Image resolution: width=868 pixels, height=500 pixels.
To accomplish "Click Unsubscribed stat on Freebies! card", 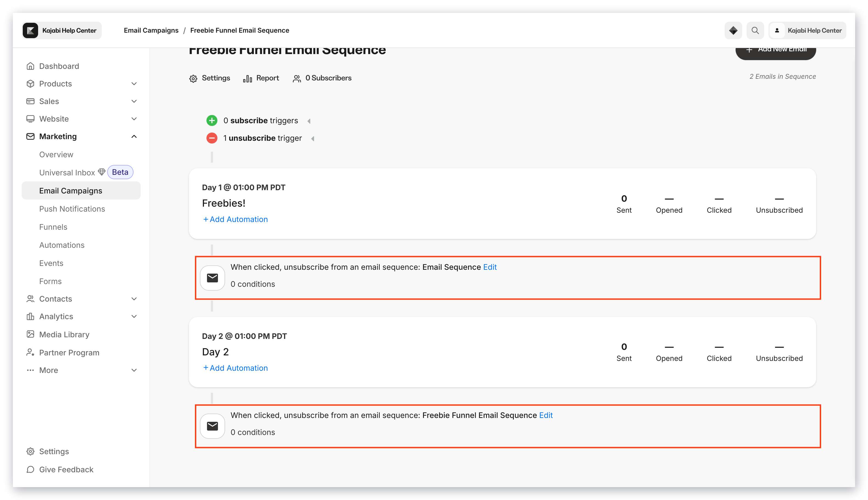I will pos(779,205).
